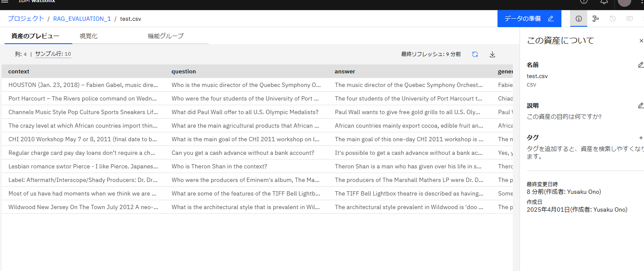Go to 'プロジェクト' breadcrumb link
644x271 pixels.
pos(26,19)
